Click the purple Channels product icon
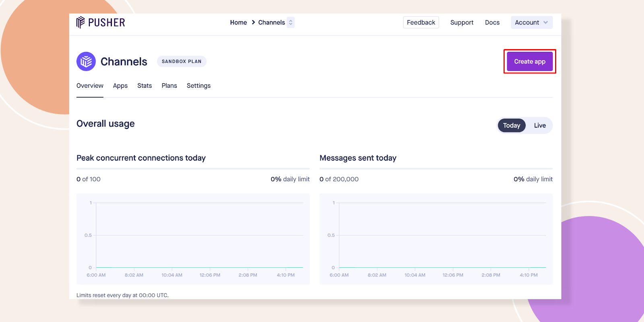Image resolution: width=644 pixels, height=322 pixels. (x=86, y=62)
